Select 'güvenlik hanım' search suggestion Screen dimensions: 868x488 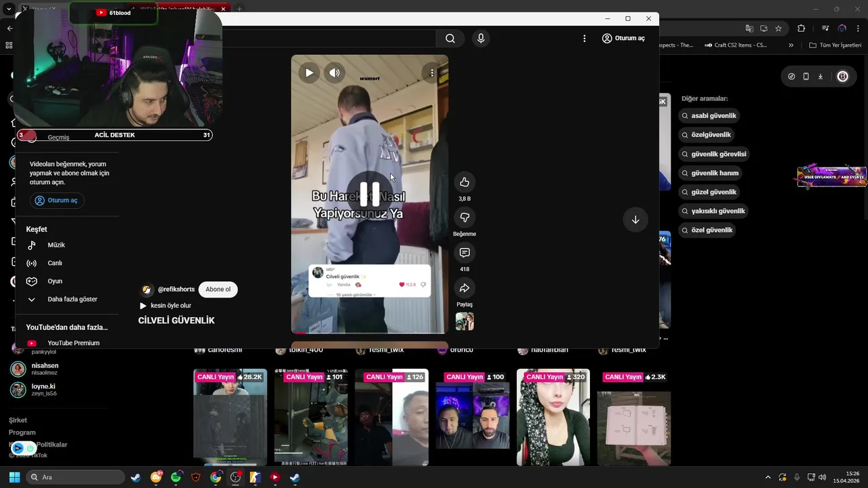pos(710,173)
